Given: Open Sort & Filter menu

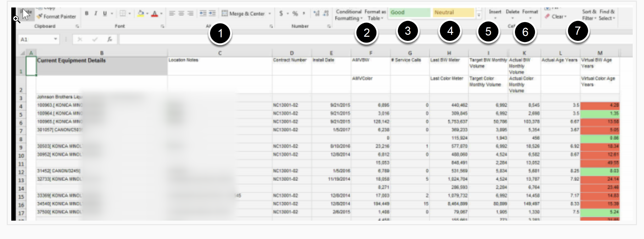Looking at the screenshot, I should (x=589, y=15).
